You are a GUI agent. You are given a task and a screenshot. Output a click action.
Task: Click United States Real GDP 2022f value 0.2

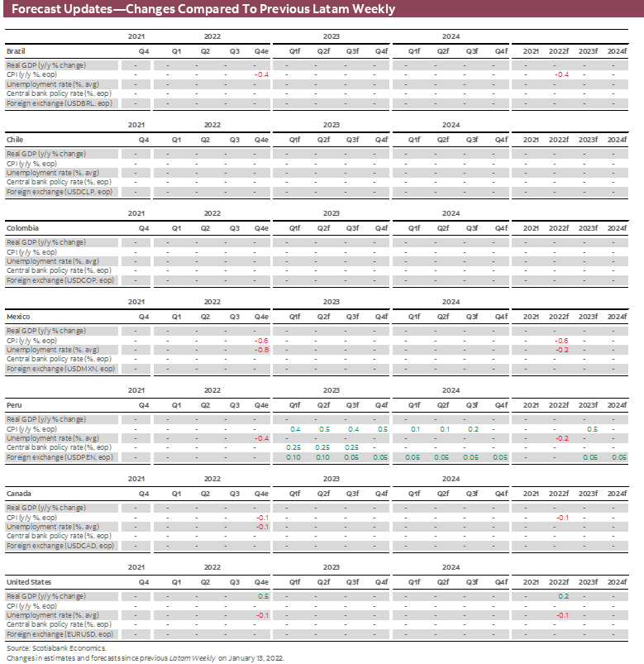point(564,596)
